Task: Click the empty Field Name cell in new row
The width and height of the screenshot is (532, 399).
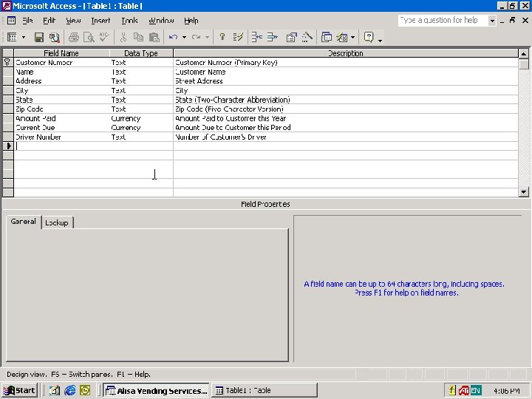Action: click(x=61, y=146)
